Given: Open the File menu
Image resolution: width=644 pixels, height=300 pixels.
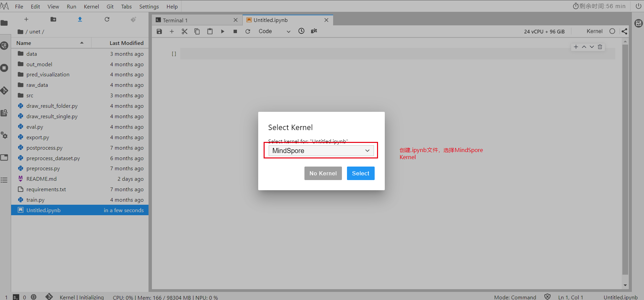Looking at the screenshot, I should 19,6.
